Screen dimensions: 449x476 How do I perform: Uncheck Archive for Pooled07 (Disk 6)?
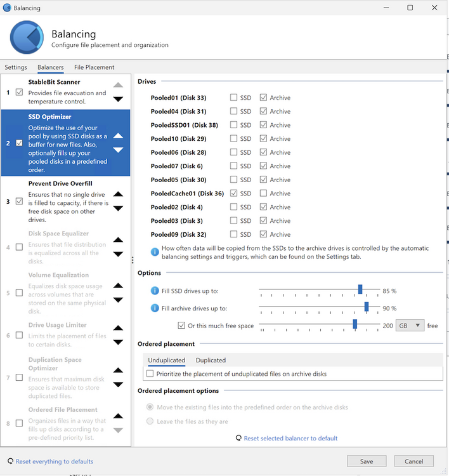[x=263, y=166]
